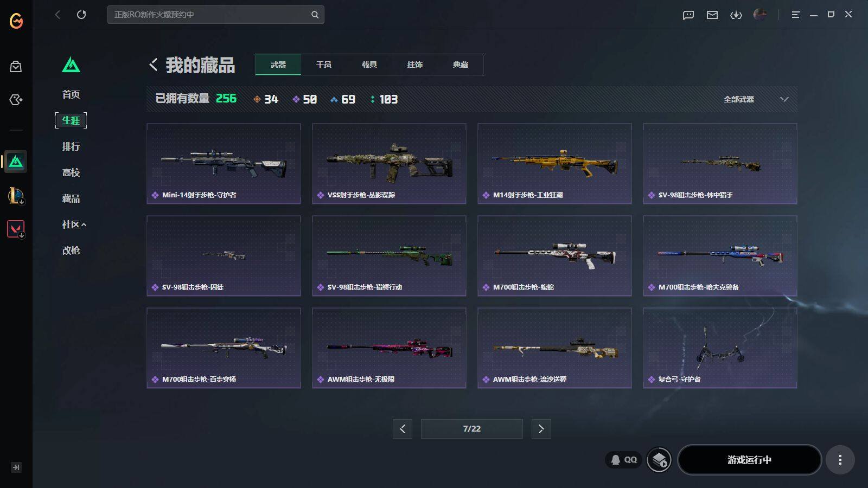868x488 pixels.
Task: Expand the 社区 sidebar menu
Action: [x=74, y=224]
